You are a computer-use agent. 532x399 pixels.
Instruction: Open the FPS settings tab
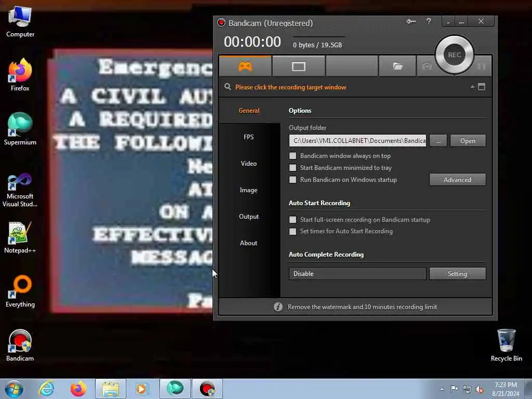[249, 137]
